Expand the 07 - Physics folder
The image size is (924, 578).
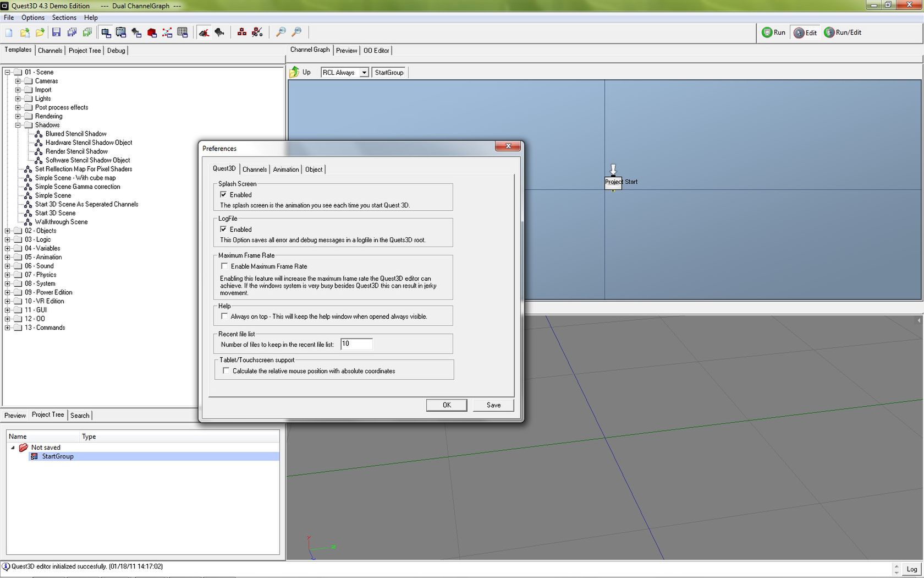click(x=7, y=275)
